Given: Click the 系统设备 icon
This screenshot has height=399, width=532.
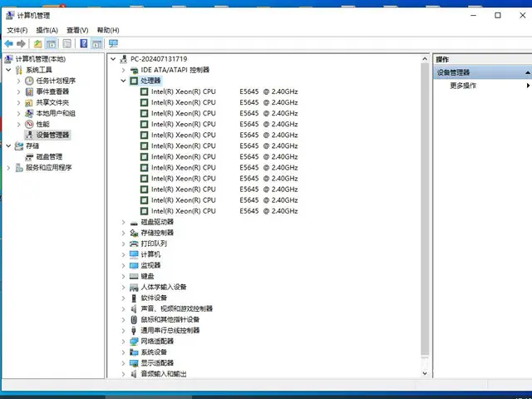Looking at the screenshot, I should point(134,352).
